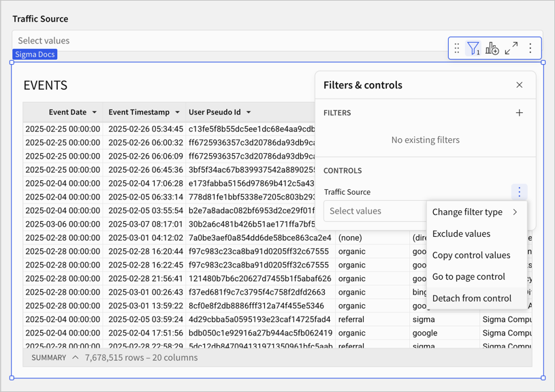This screenshot has height=392, width=555.
Task: Open Event Date column dropdown arrow
Action: (x=95, y=112)
